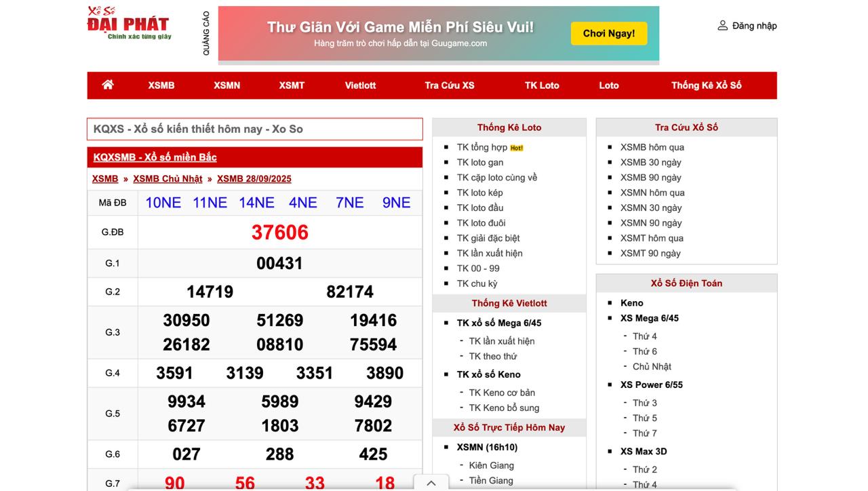Follow the XSMB Chủ Nhật breadcrumb link
Viewport: 868px width, 491px height.
(167, 179)
